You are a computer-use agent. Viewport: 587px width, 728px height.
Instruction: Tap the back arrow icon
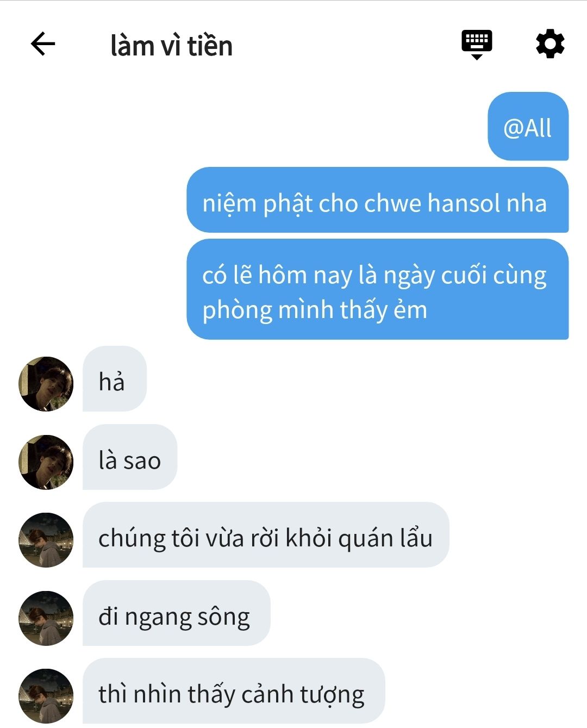(x=43, y=44)
